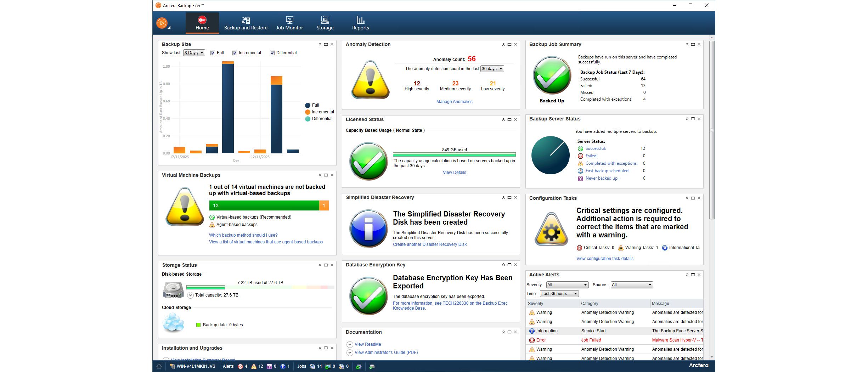Screen dimensions: 868x372
Task: Toggle the Incremental checkbox
Action: [x=235, y=52]
